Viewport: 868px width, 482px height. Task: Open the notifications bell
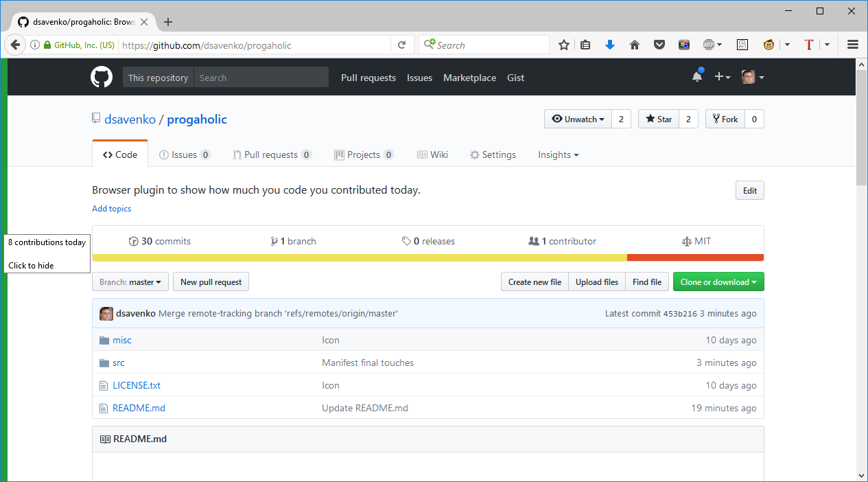(x=697, y=76)
